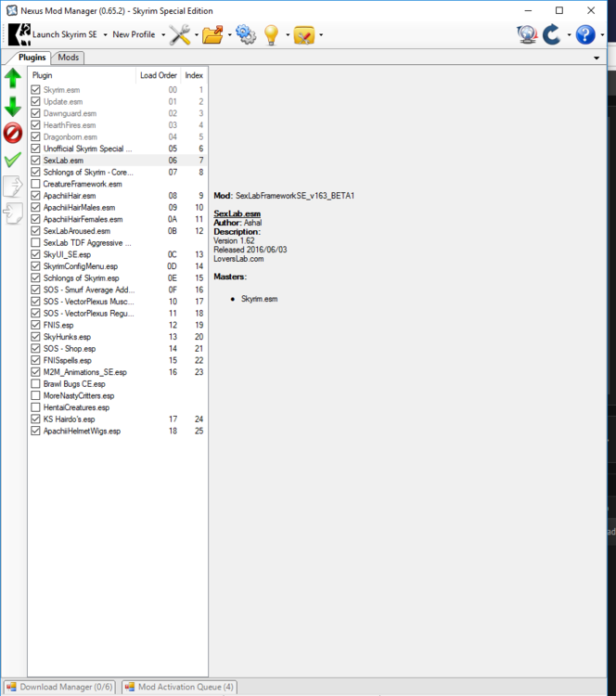Toggle the SkyUI_SE.esp checkbox

click(35, 254)
